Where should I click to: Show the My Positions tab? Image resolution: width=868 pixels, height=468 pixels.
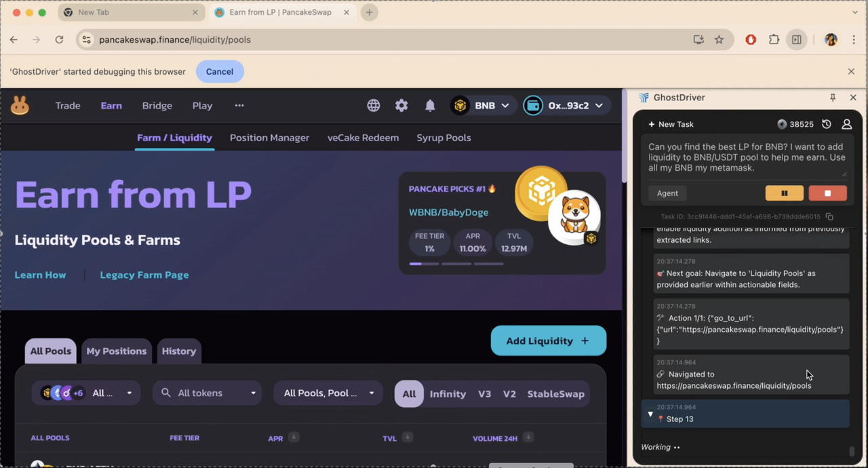pyautogui.click(x=117, y=351)
